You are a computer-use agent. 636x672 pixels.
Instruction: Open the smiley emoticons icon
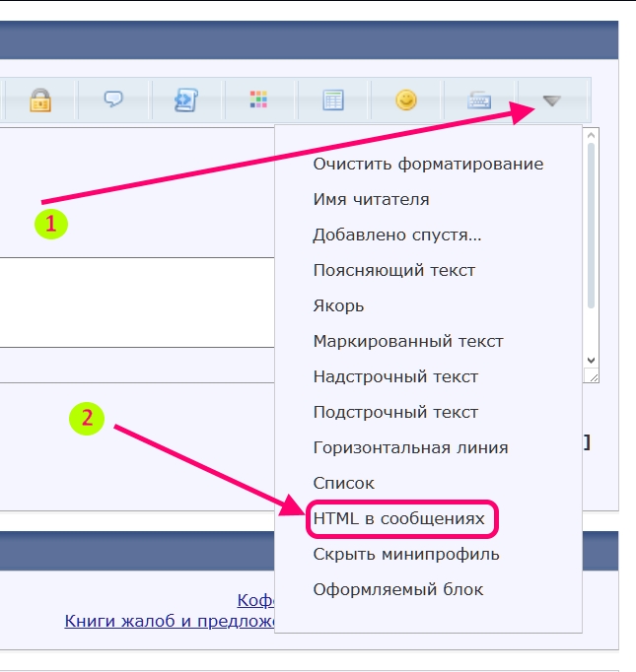click(405, 100)
